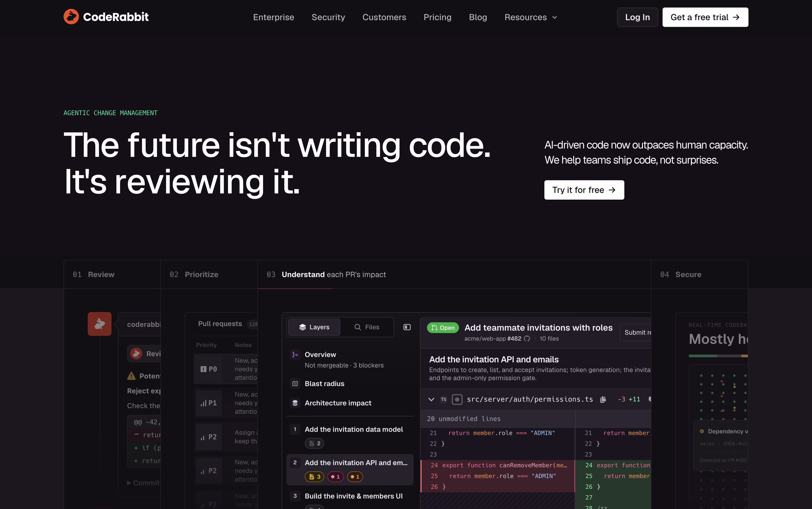Click the Add the invitation API and emails heading
812x509 pixels.
click(494, 359)
